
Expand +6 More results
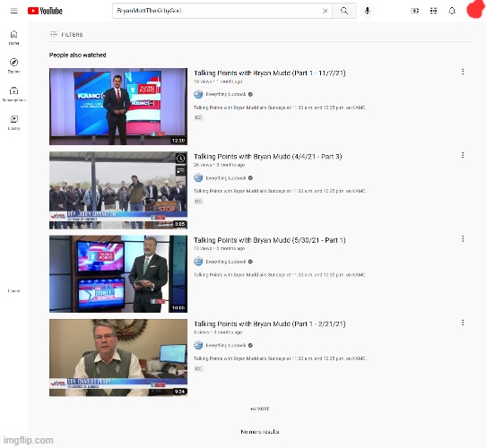pos(260,409)
